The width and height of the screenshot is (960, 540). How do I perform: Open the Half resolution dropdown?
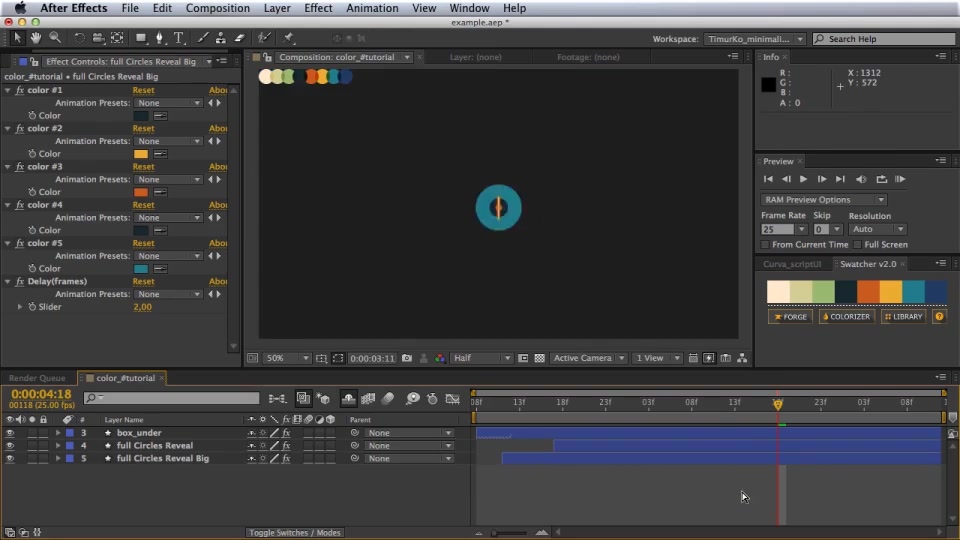(482, 358)
